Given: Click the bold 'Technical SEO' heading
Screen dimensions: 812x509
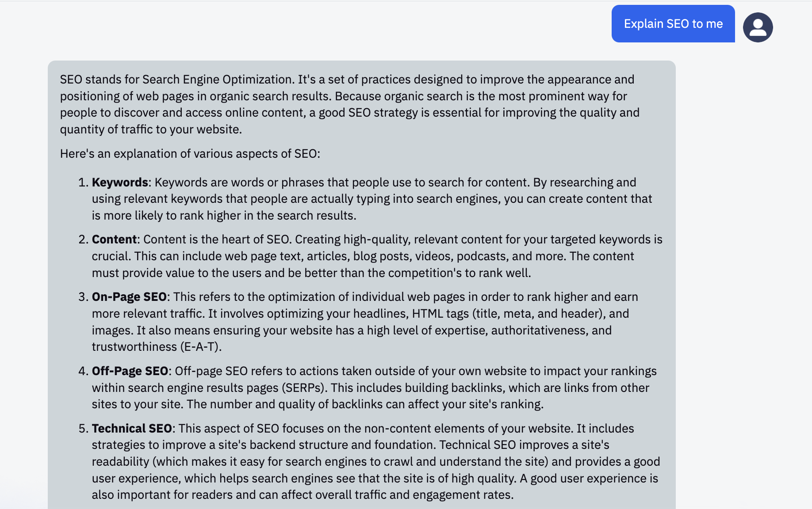Looking at the screenshot, I should 132,429.
